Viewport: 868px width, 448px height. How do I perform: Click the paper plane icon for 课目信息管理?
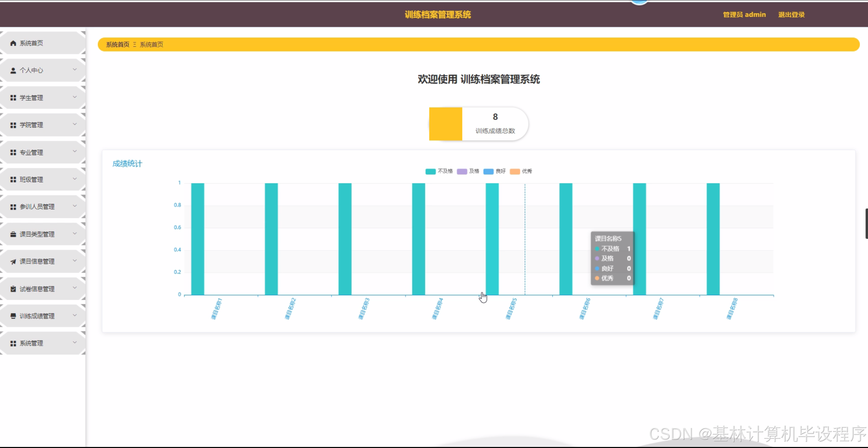tap(13, 262)
